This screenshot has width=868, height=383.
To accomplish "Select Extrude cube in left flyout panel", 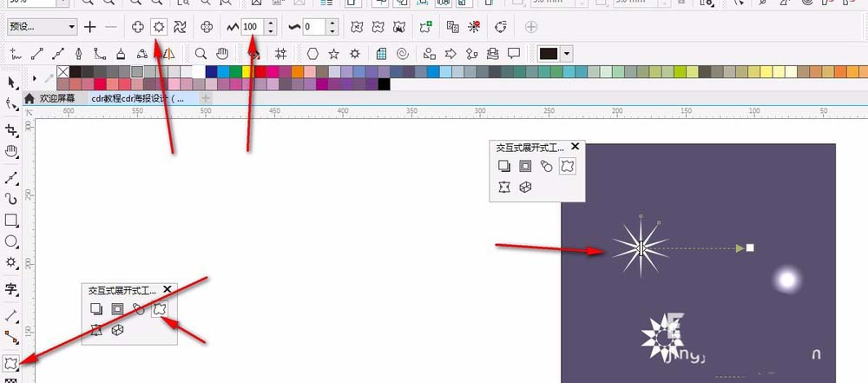I will click(x=117, y=330).
